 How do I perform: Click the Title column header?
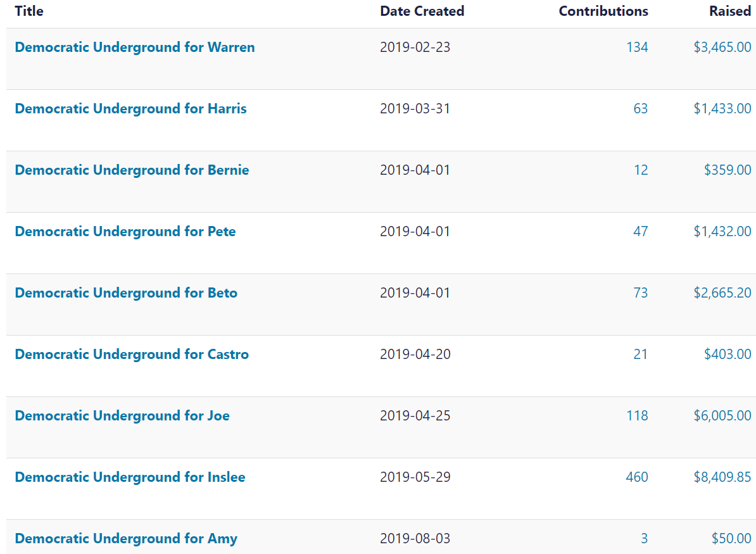tap(29, 11)
